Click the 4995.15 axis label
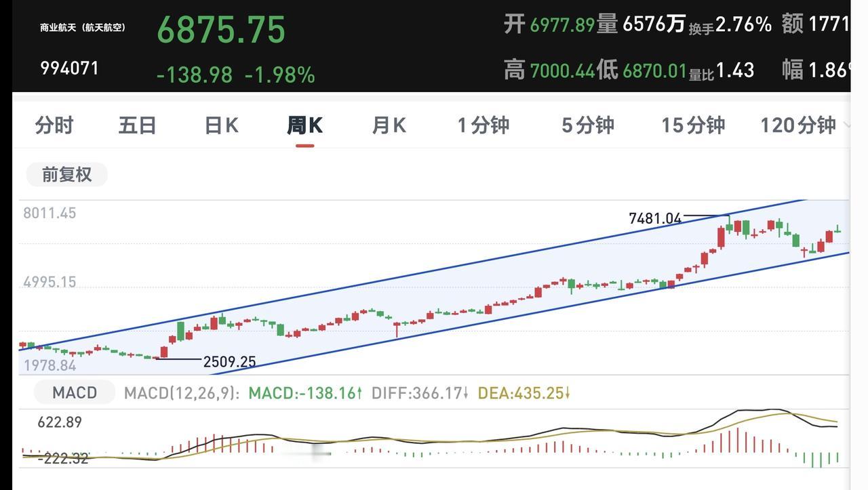The image size is (868, 490). pyautogui.click(x=50, y=282)
